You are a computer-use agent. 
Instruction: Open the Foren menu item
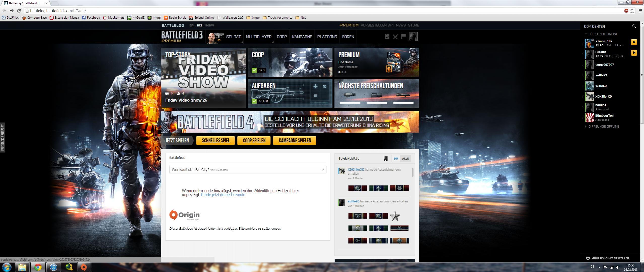pos(348,37)
